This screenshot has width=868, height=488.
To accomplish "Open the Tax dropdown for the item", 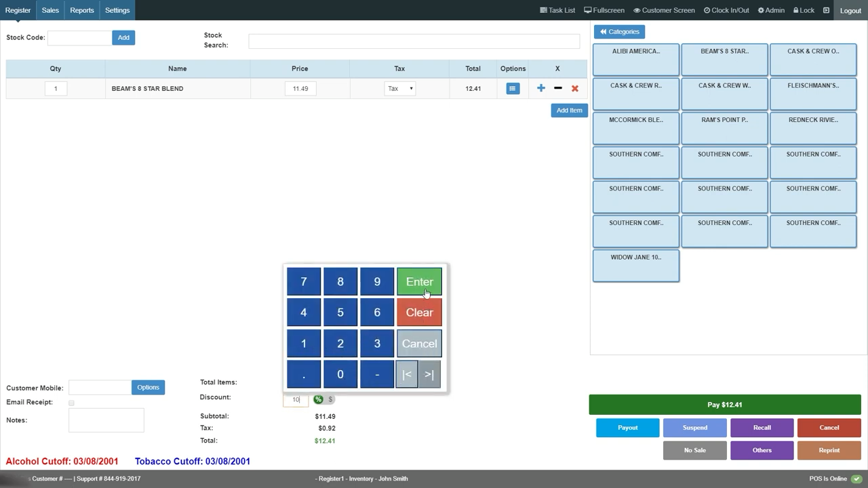I will (400, 89).
